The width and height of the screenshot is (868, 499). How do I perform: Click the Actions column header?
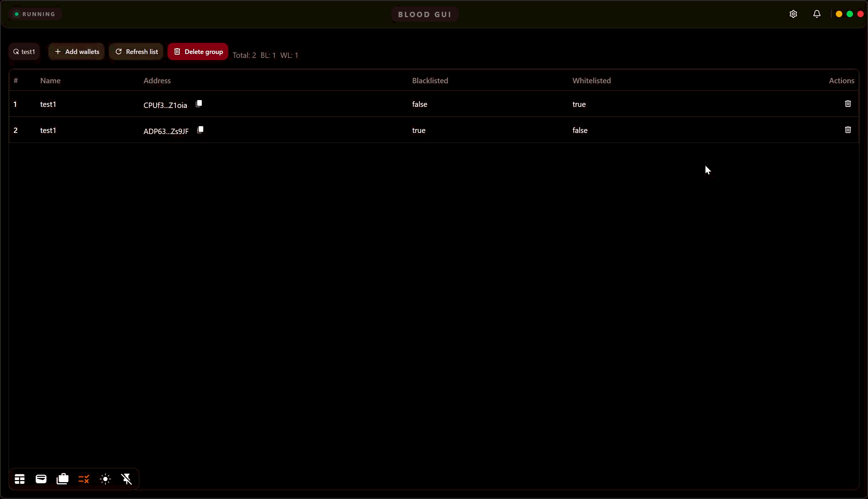pyautogui.click(x=842, y=81)
